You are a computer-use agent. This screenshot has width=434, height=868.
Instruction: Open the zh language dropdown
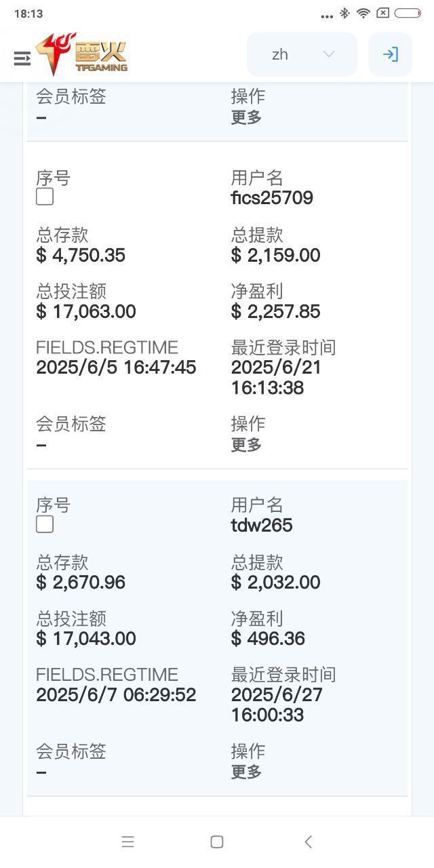coord(302,54)
